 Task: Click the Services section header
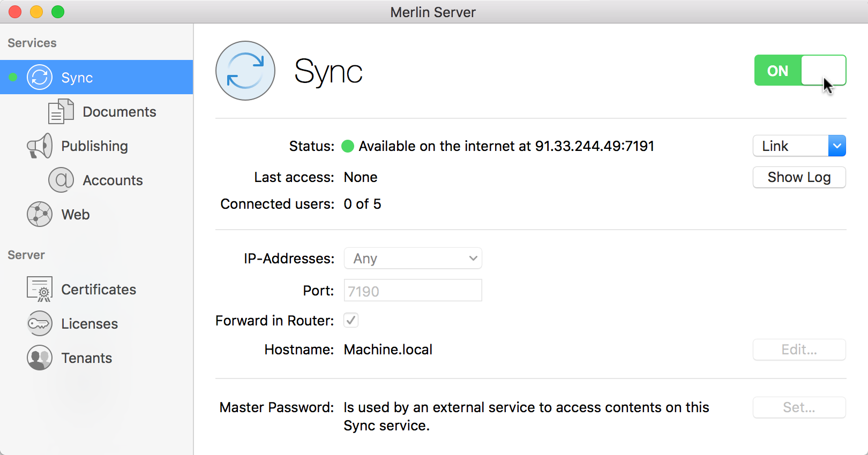click(32, 43)
